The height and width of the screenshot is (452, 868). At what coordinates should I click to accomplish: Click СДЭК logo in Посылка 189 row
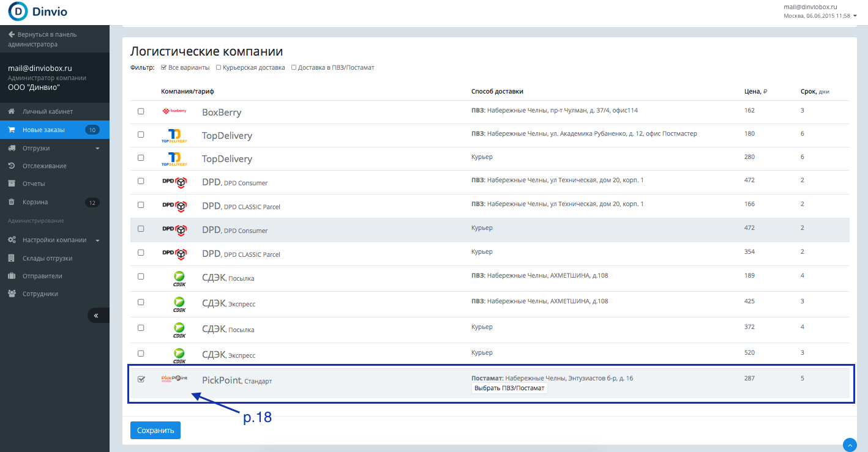(179, 278)
